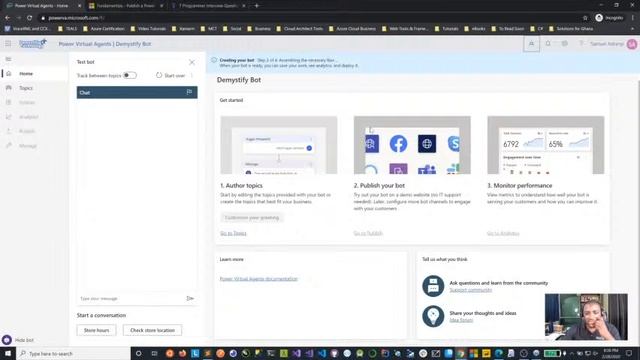The height and width of the screenshot is (360, 640).
Task: Click the browser back arrow
Action: tap(7, 18)
